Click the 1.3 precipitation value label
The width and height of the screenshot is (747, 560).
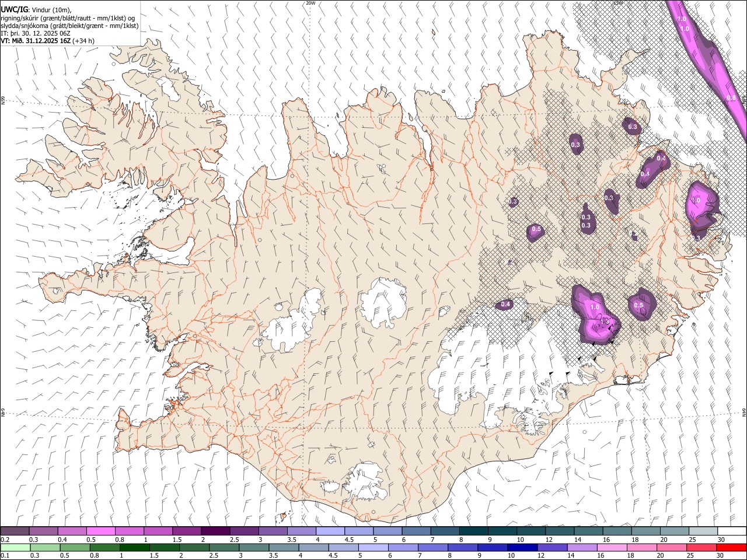pyautogui.click(x=605, y=321)
